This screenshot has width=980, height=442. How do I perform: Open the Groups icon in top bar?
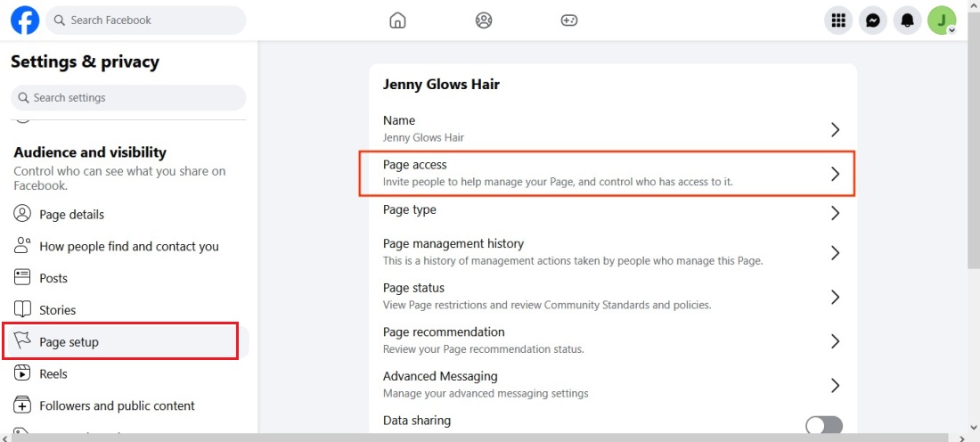click(x=484, y=20)
